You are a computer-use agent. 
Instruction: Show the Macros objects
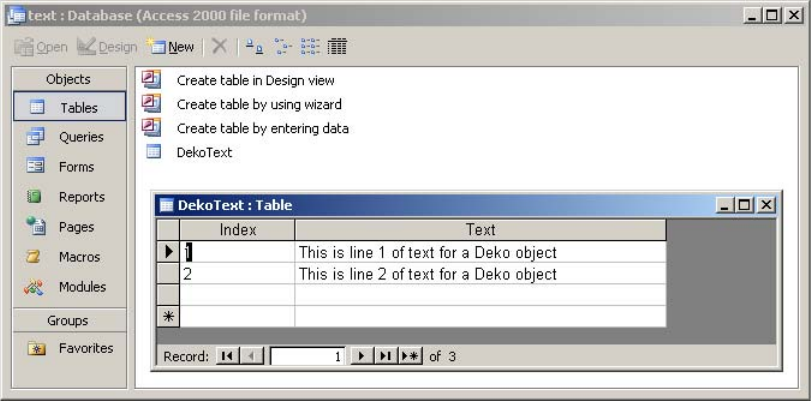(79, 257)
